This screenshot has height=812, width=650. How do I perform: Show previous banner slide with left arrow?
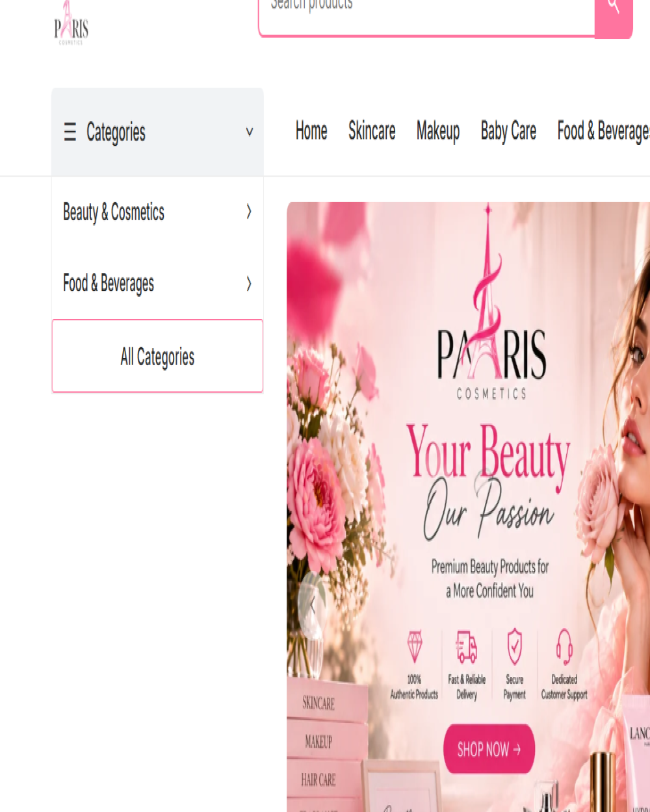[312, 605]
